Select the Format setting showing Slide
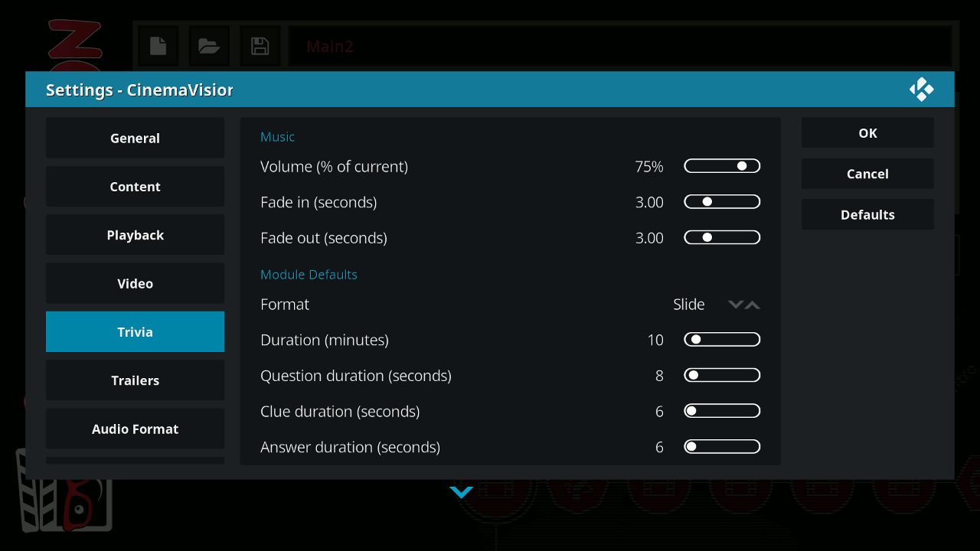Viewport: 980px width, 551px height. [x=510, y=305]
